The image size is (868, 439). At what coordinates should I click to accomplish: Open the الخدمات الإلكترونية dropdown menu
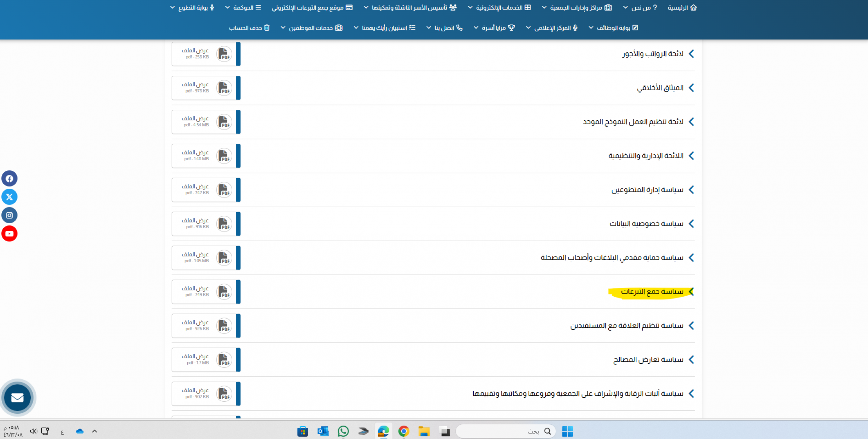tap(499, 8)
